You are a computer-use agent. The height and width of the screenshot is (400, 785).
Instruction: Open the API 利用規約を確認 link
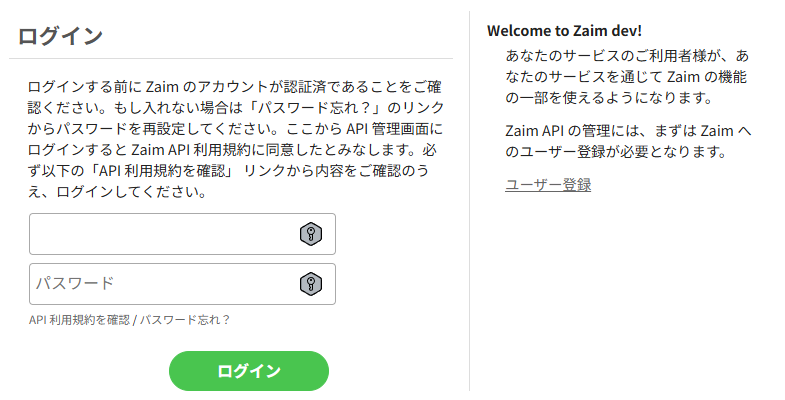click(x=80, y=320)
